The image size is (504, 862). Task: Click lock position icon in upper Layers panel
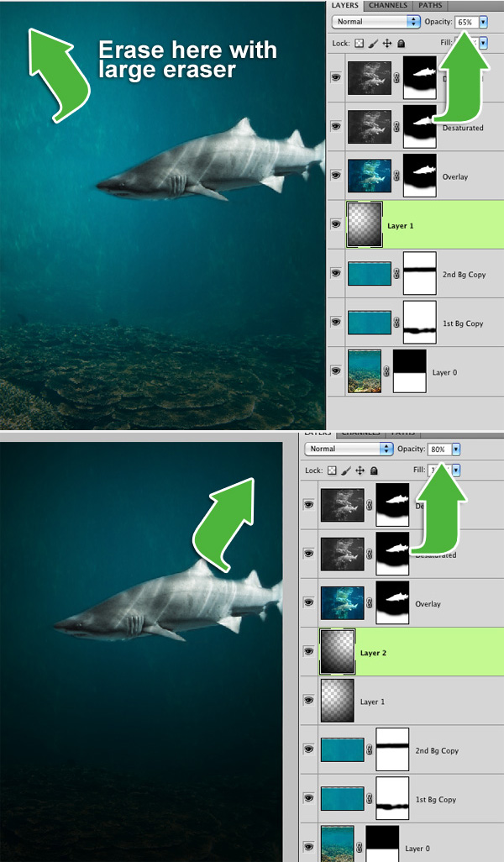pyautogui.click(x=388, y=42)
